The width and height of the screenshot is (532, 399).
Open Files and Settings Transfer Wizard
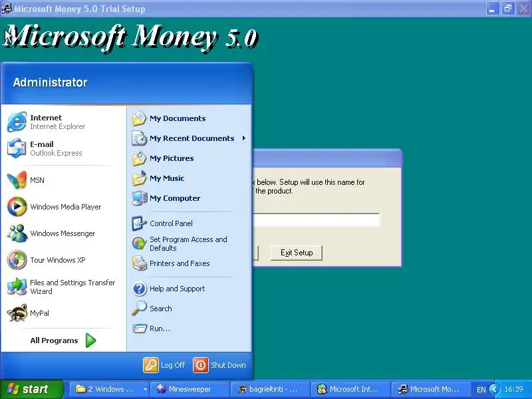point(63,287)
